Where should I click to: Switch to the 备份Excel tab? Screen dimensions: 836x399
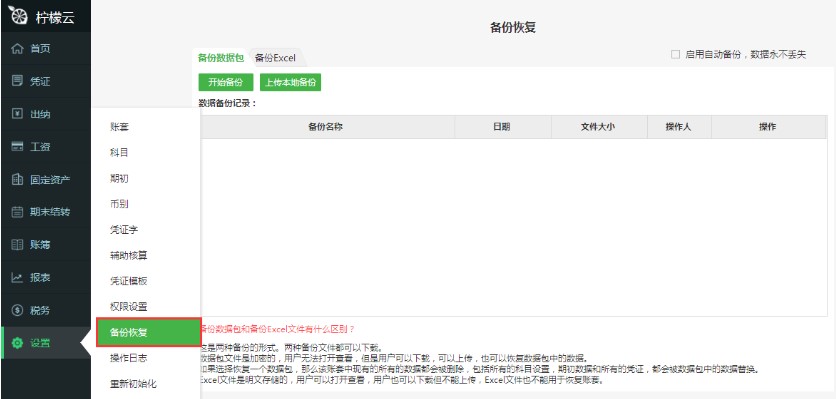coord(275,58)
